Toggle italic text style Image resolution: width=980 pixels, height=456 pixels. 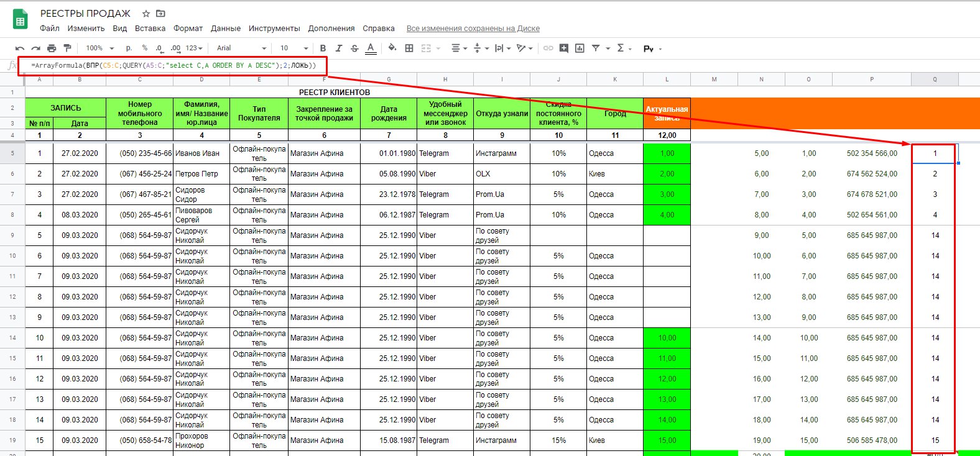coord(339,48)
